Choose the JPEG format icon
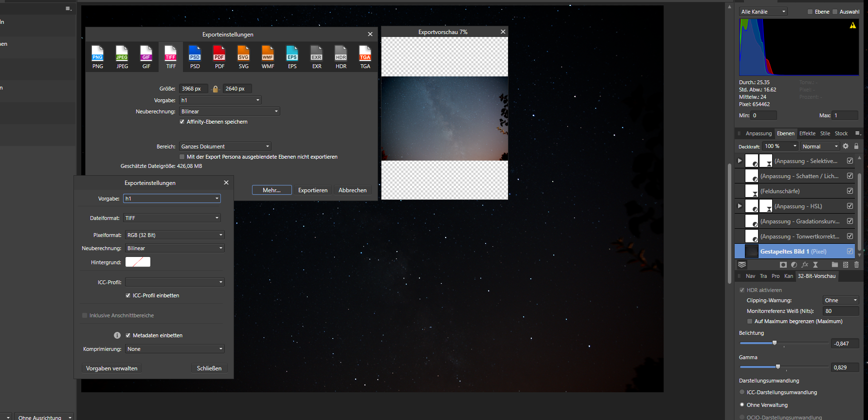This screenshot has height=420, width=868. tap(122, 57)
